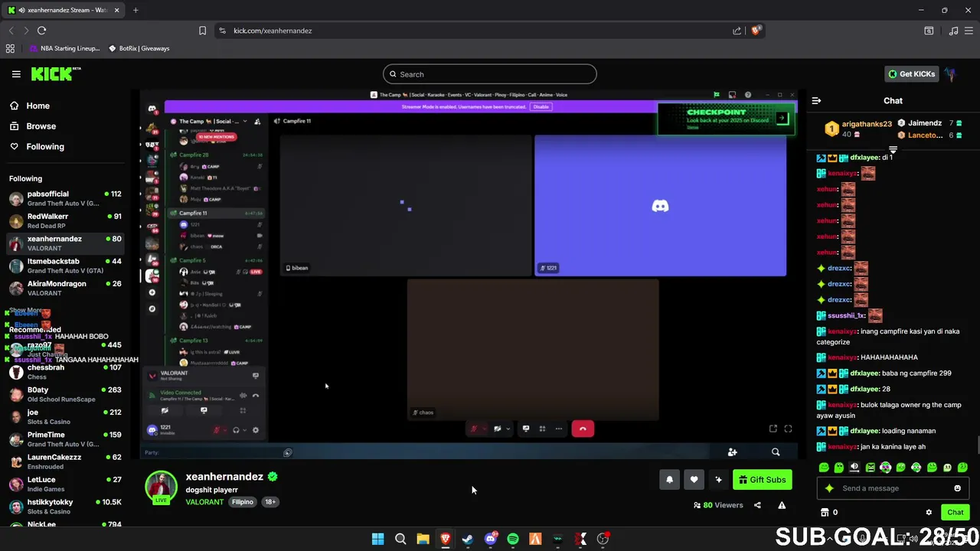Click the 80 Viewers count
The height and width of the screenshot is (551, 980).
(x=718, y=505)
